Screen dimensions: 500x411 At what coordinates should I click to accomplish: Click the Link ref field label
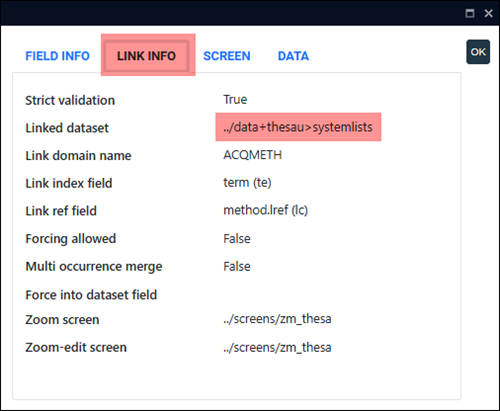click(x=61, y=211)
